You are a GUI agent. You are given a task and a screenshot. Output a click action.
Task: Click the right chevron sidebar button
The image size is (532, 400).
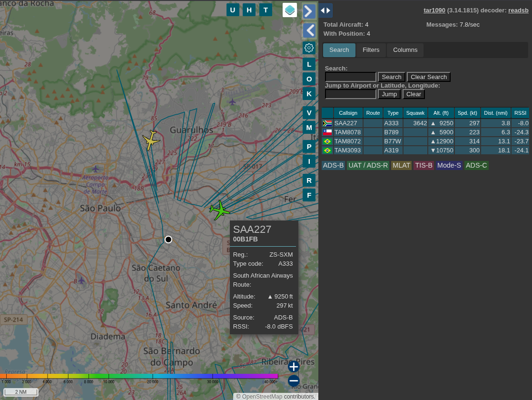pos(309,11)
